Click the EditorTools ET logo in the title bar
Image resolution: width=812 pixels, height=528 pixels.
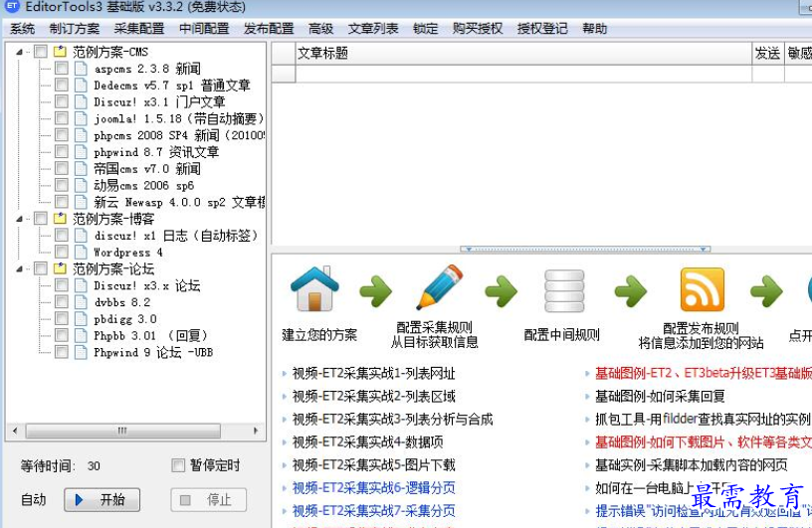point(11,6)
